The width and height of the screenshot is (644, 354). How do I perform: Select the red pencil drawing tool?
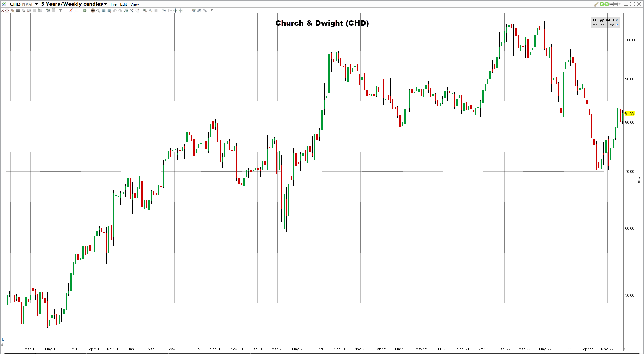[71, 10]
